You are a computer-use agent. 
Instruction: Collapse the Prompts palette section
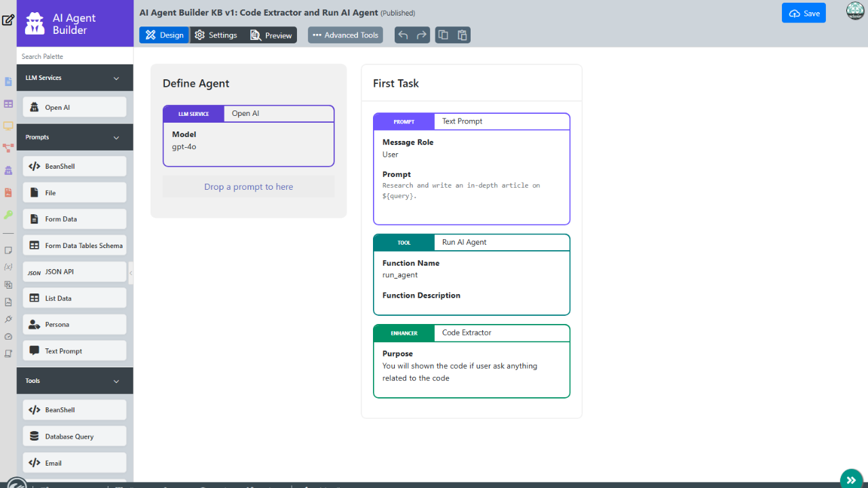(x=116, y=138)
